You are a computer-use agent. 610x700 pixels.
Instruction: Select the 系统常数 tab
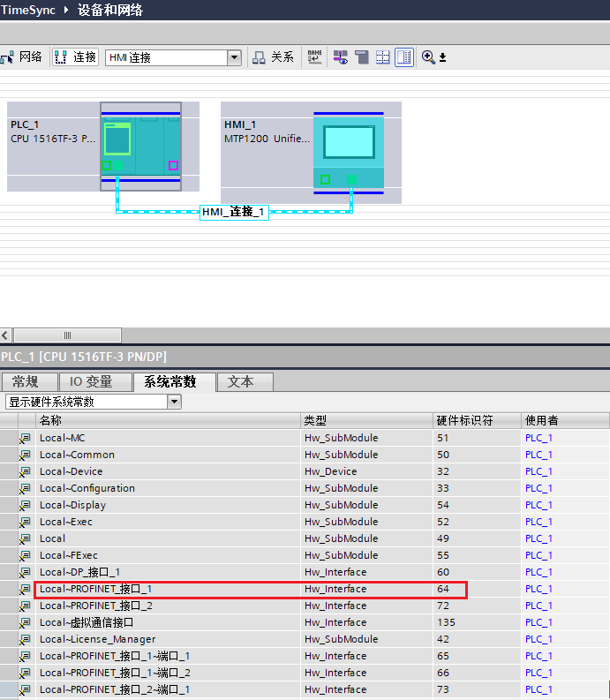pos(174,381)
